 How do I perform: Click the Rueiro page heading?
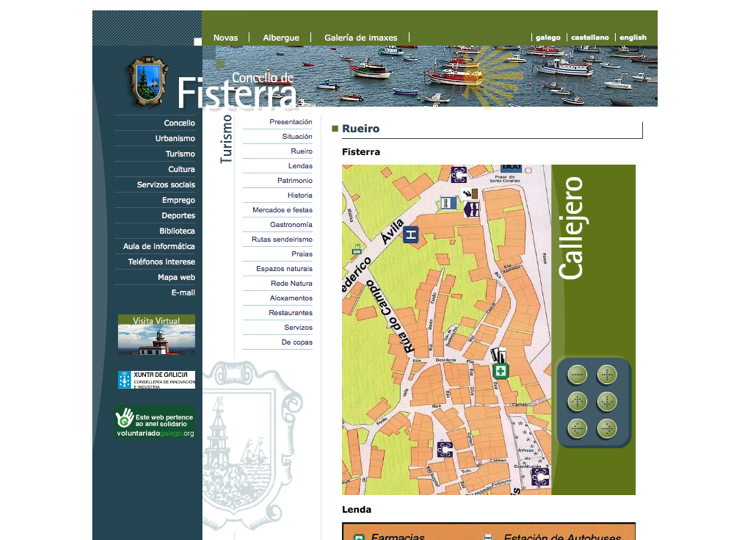361,129
